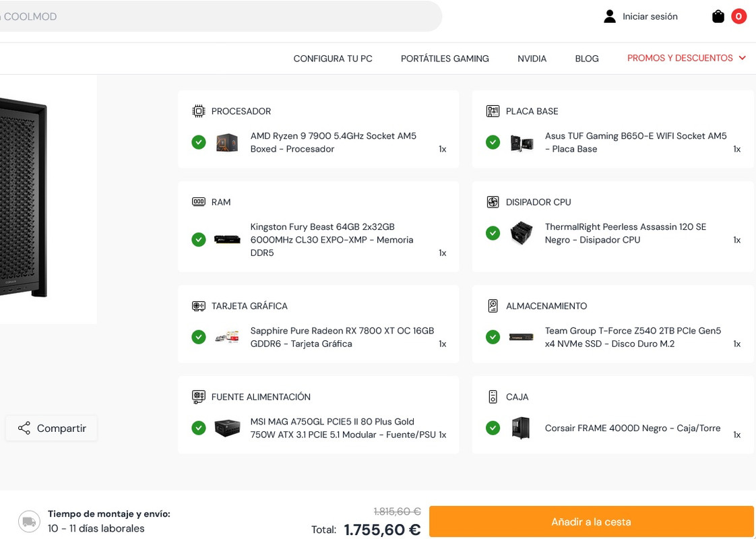Image resolution: width=756 pixels, height=539 pixels.
Task: Click the DISIPADOR CPU section heading
Action: click(538, 202)
